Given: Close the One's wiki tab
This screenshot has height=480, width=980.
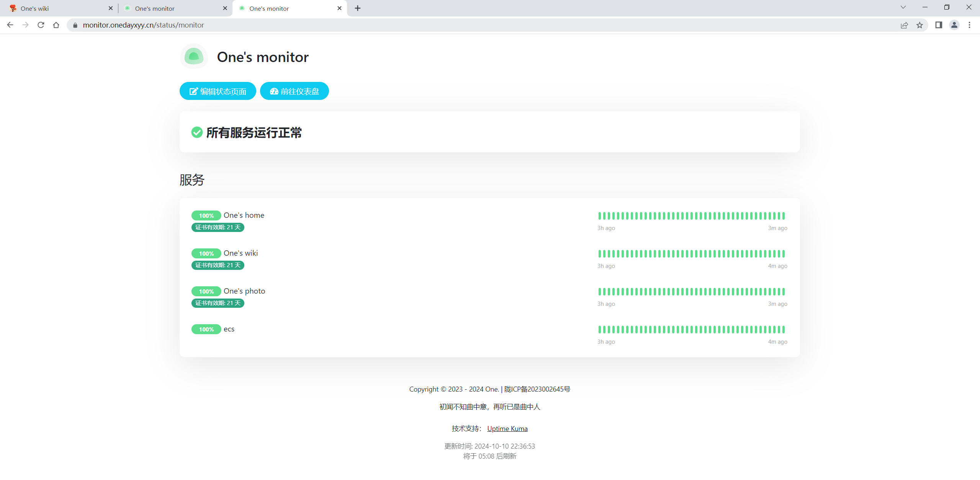Looking at the screenshot, I should (x=111, y=8).
